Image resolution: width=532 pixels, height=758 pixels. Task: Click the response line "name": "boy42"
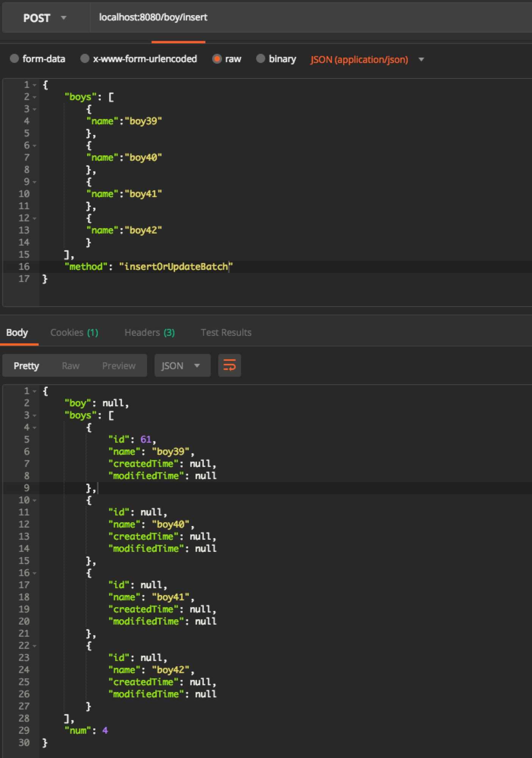[151, 670]
